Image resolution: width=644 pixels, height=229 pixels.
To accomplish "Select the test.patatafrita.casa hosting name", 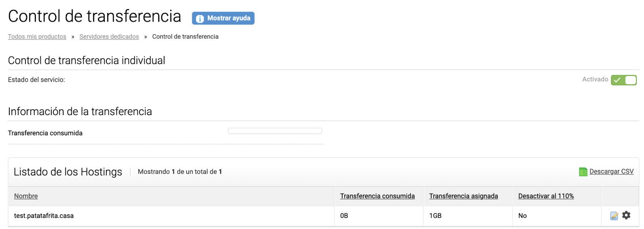I will click(44, 216).
